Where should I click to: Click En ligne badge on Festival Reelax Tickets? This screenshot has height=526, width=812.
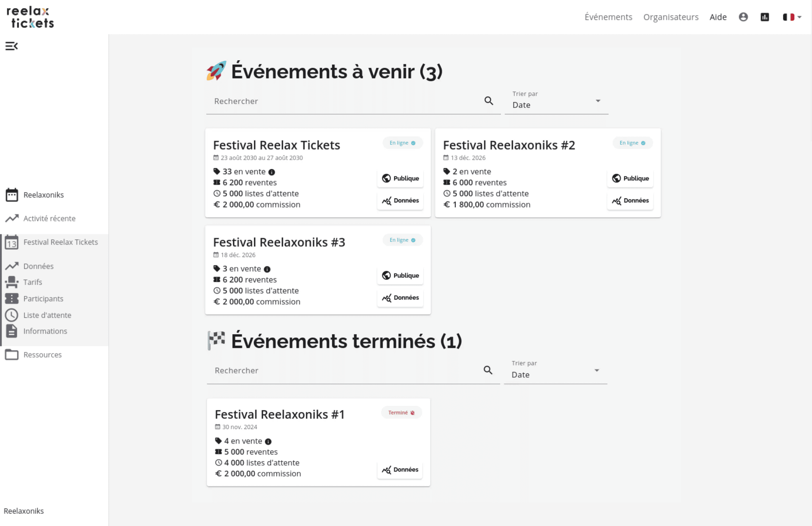pyautogui.click(x=403, y=143)
